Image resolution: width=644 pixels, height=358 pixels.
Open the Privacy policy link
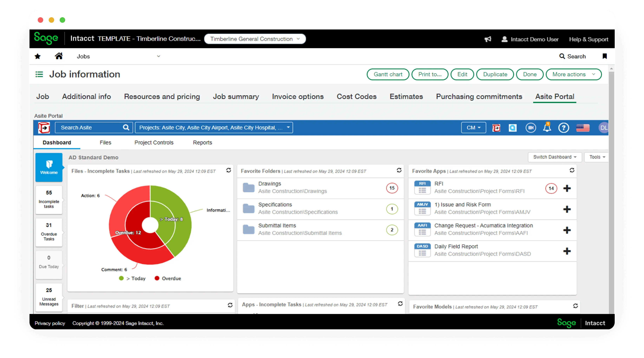(x=50, y=323)
